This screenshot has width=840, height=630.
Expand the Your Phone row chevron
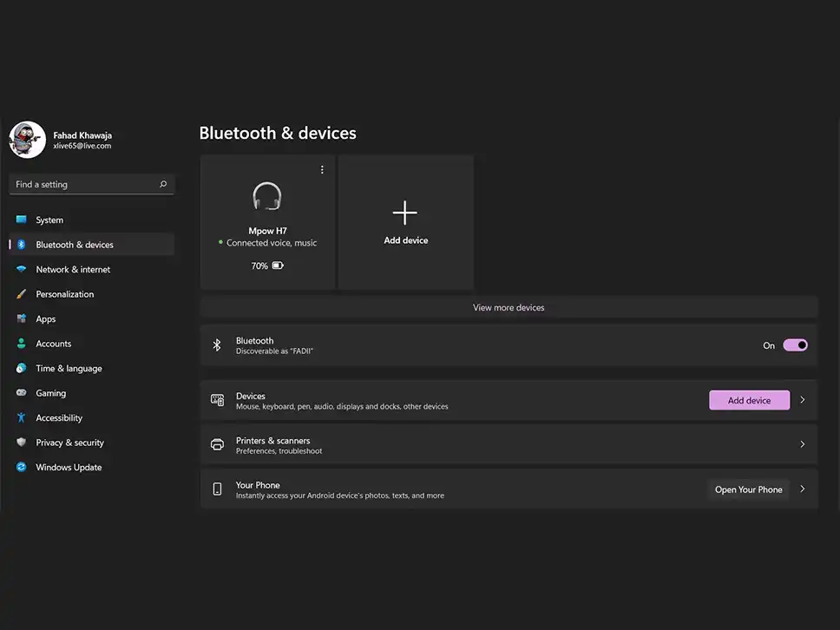coord(803,489)
